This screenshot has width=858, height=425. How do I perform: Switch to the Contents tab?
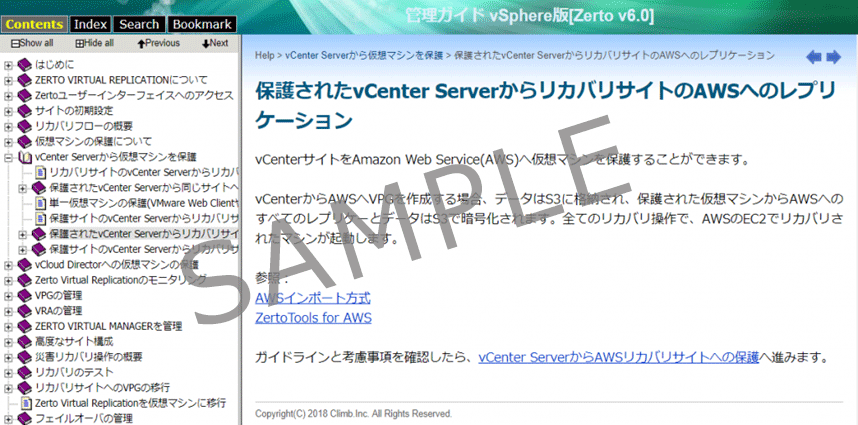coord(34,24)
